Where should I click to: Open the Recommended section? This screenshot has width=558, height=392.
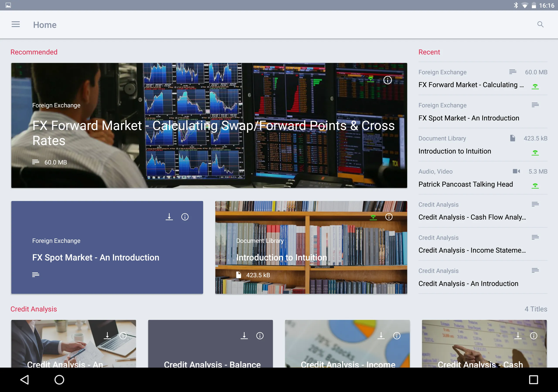click(x=34, y=52)
